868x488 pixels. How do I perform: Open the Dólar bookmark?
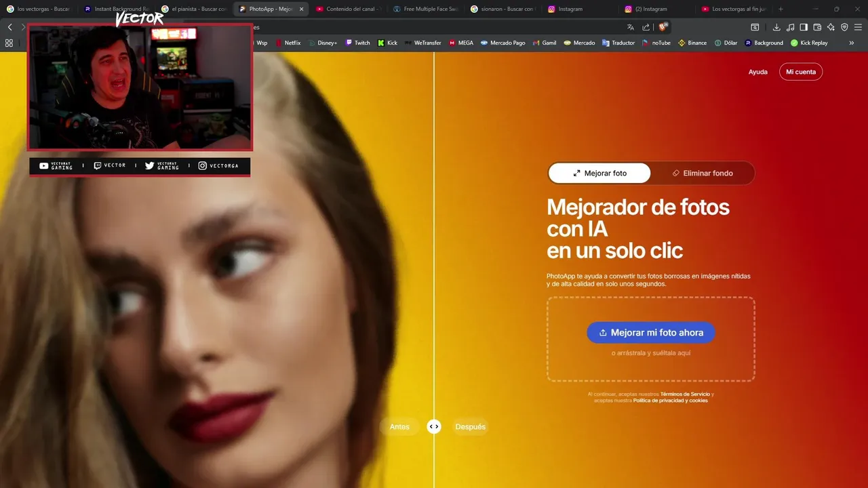click(x=726, y=43)
